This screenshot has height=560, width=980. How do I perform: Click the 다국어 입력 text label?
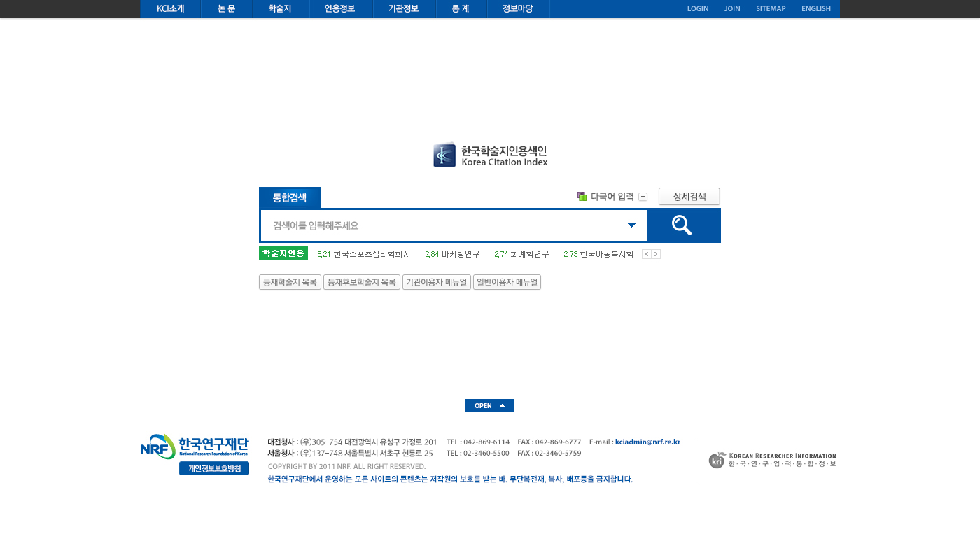612,197
